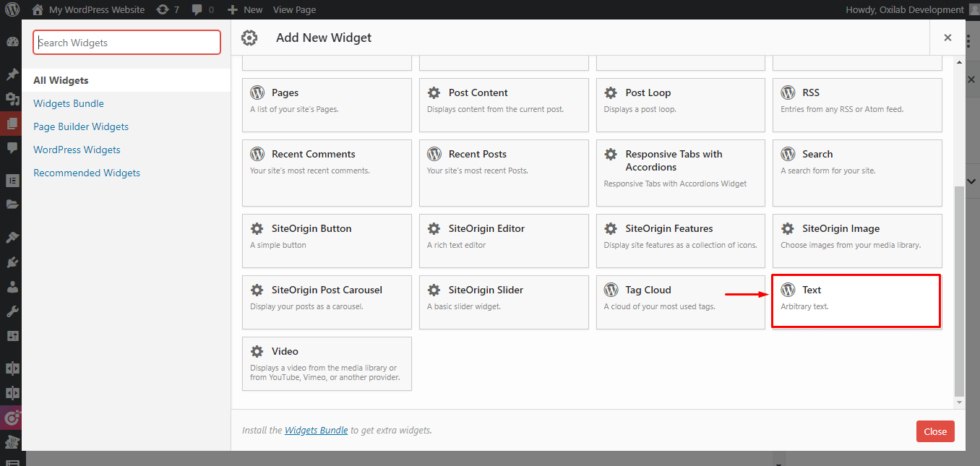The width and height of the screenshot is (980, 466).
Task: Filter by Recommended Widgets
Action: tap(87, 173)
